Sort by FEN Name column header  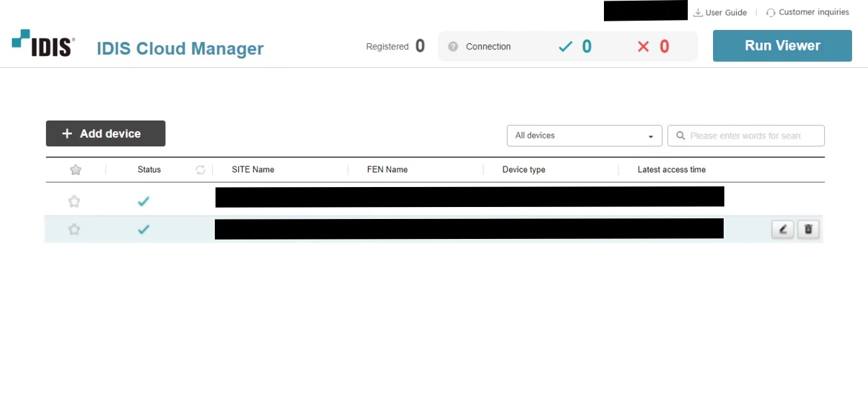click(x=387, y=170)
